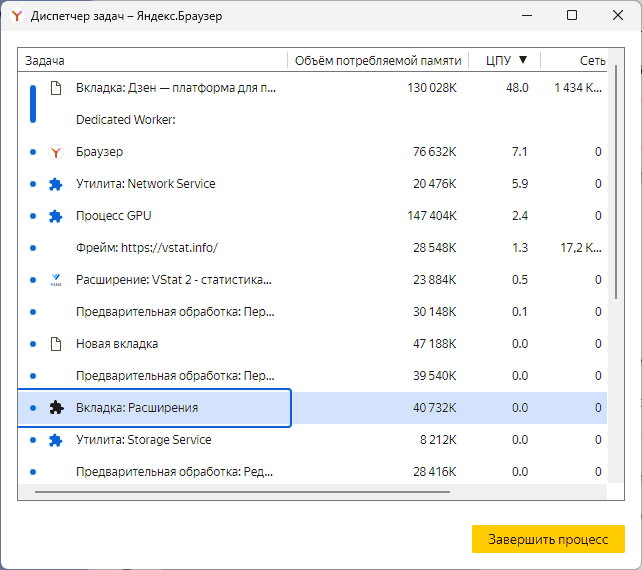This screenshot has height=570, width=642.
Task: Click page icon of Новая вкладка row
Action: (x=56, y=344)
